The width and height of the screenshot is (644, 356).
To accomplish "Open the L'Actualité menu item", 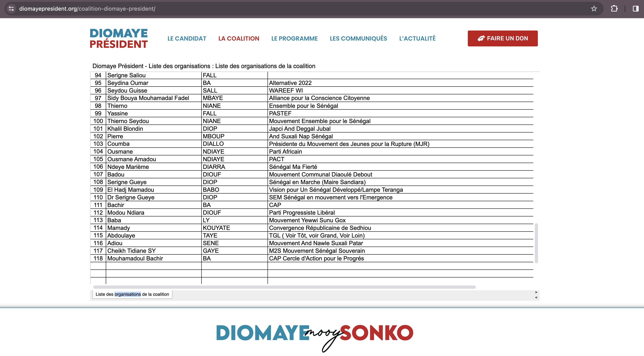I will [417, 39].
